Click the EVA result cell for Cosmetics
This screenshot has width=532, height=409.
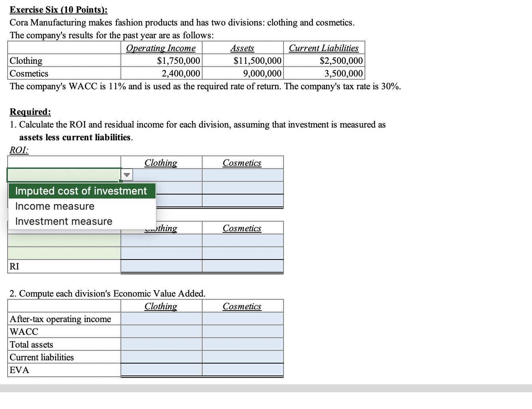click(x=243, y=370)
